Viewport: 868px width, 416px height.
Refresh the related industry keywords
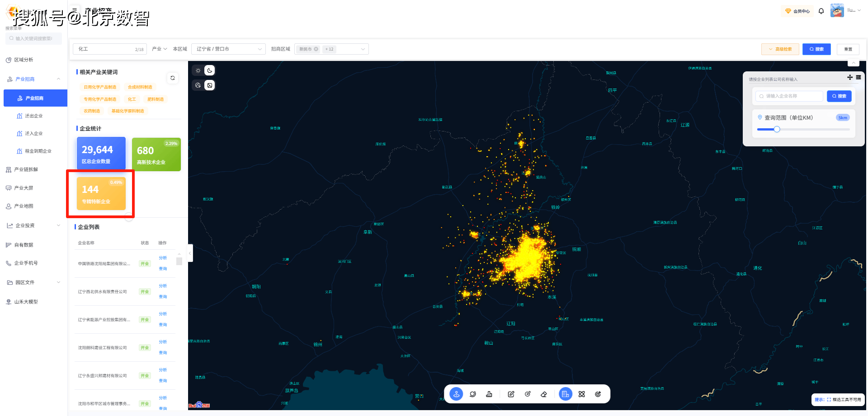point(173,78)
